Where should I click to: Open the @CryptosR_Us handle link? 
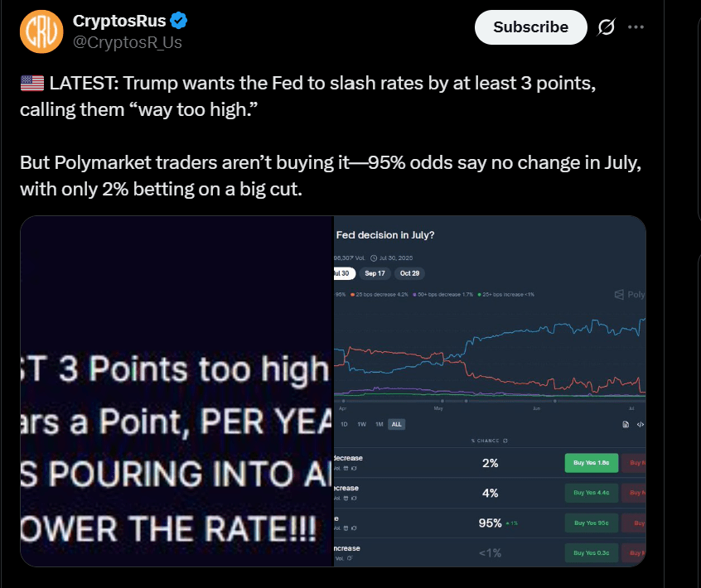(x=128, y=41)
